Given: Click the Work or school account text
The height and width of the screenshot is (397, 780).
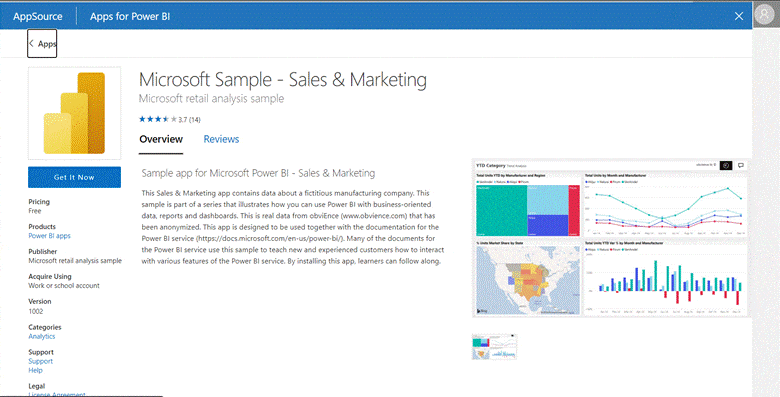Looking at the screenshot, I should (64, 286).
